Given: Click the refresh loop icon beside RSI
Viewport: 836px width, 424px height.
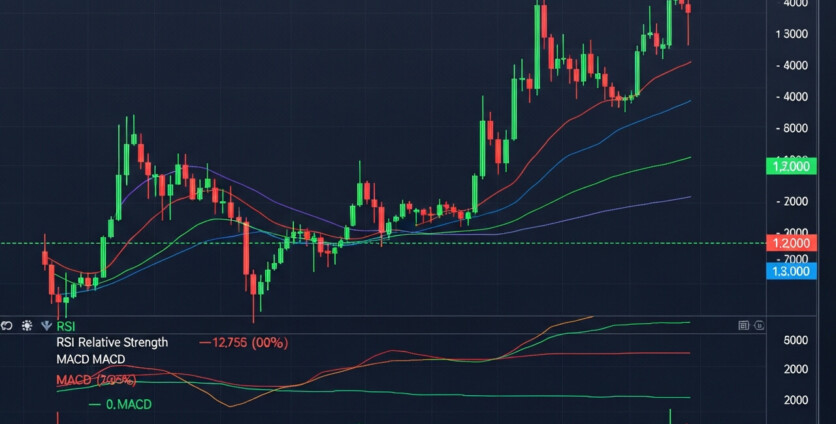Looking at the screenshot, I should click(x=7, y=325).
